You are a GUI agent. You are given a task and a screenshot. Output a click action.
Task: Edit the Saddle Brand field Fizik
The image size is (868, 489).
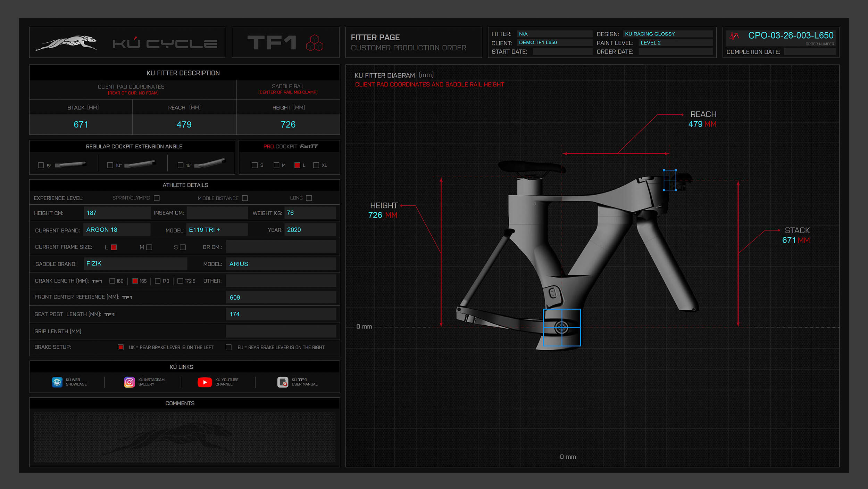coord(135,264)
